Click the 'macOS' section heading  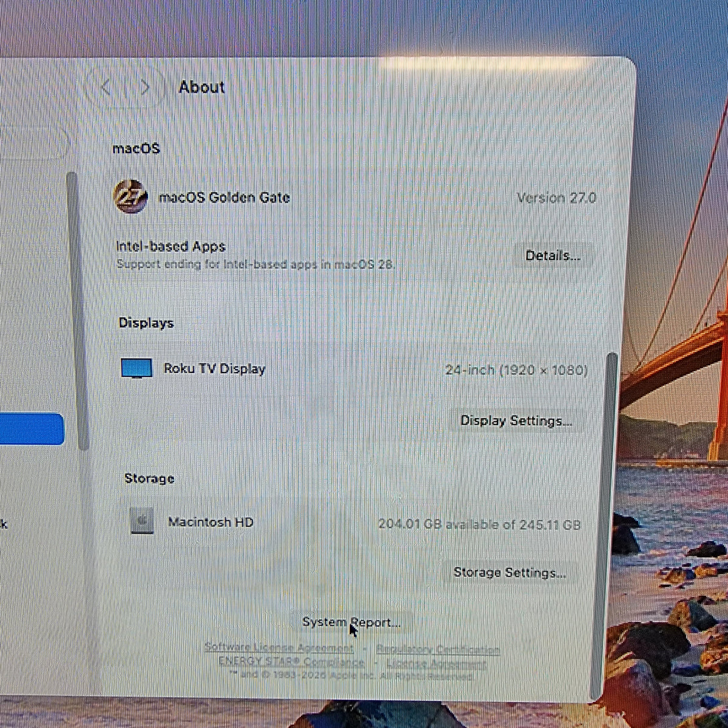(x=136, y=148)
